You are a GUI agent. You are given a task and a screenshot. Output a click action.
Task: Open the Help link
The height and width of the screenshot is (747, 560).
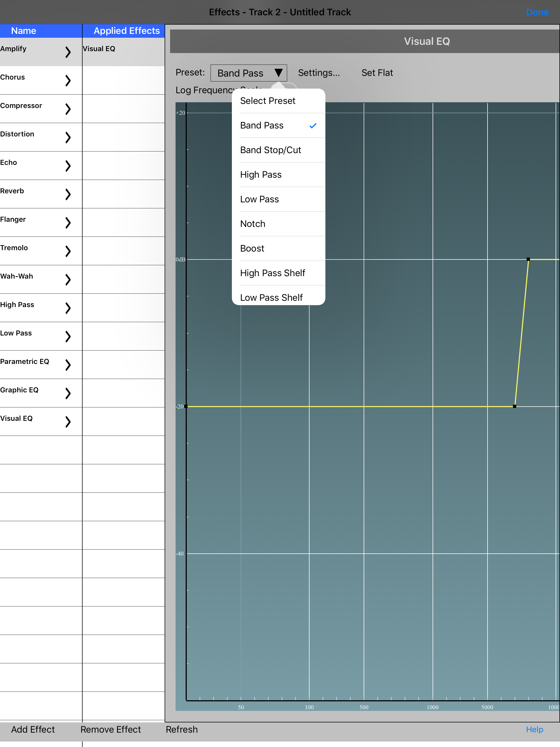coord(534,730)
